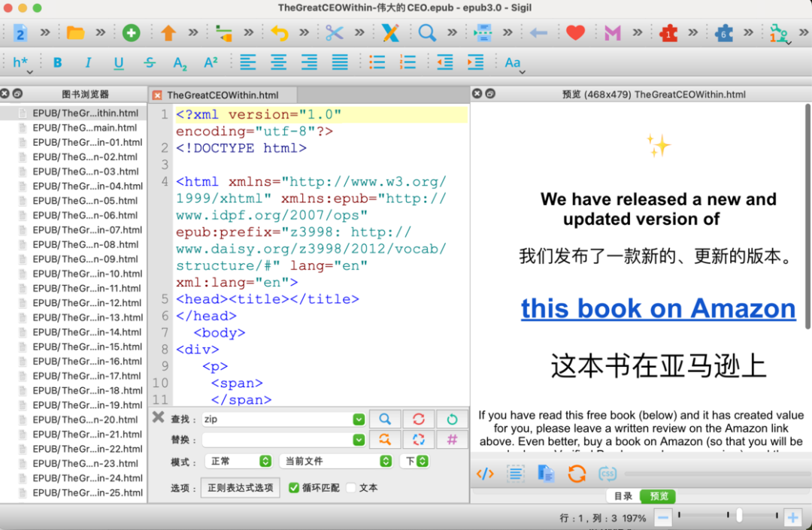812x530 pixels.
Task: Open 'this book on Amazon' link
Action: tap(658, 308)
